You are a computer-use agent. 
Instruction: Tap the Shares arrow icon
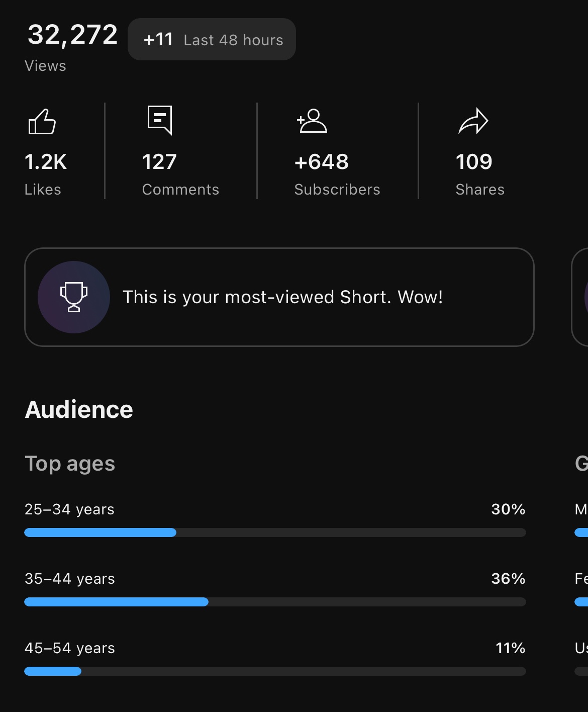[x=473, y=121]
